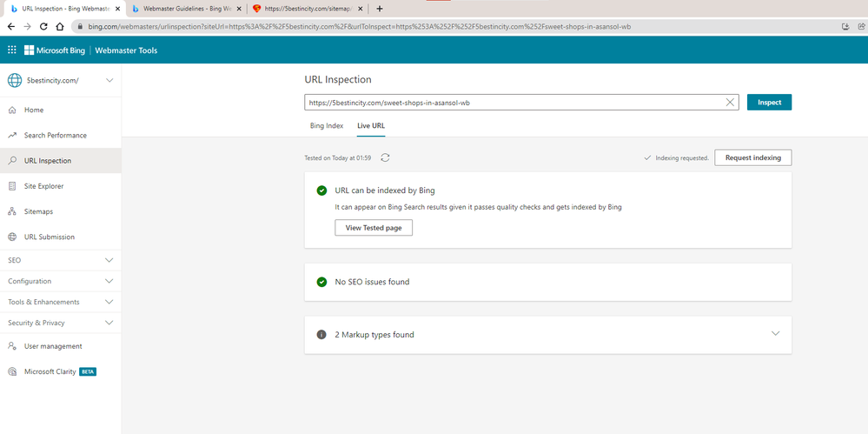
Task: Click the Microsoft Bing logo
Action: coord(54,50)
